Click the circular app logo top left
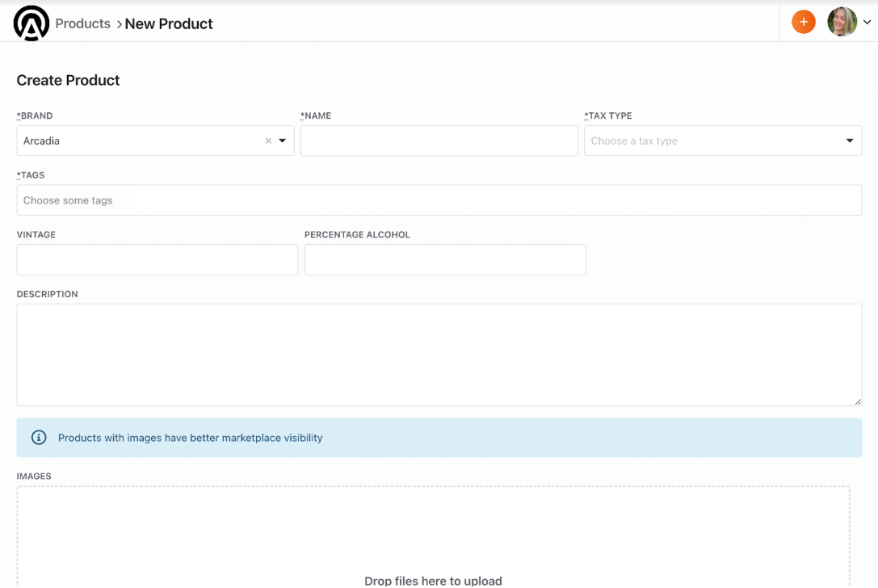Screen dimensions: 878x588 [30, 23]
